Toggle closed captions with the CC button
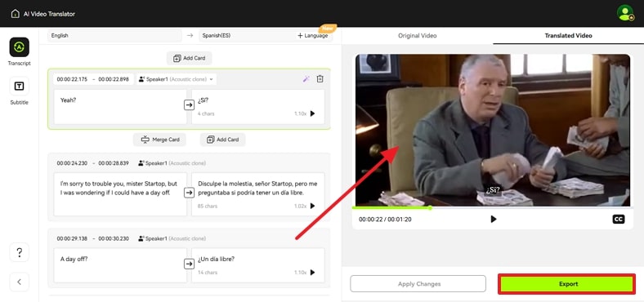This screenshot has width=644, height=302. pyautogui.click(x=619, y=219)
